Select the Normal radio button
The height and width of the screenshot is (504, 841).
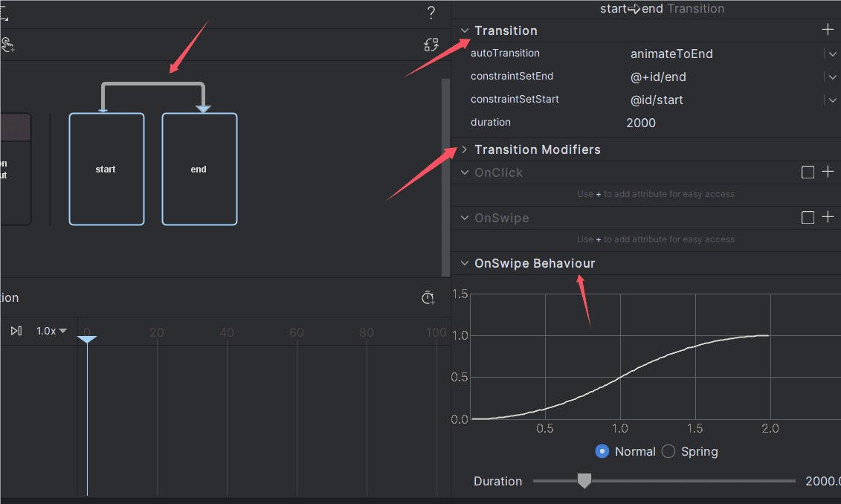[602, 451]
